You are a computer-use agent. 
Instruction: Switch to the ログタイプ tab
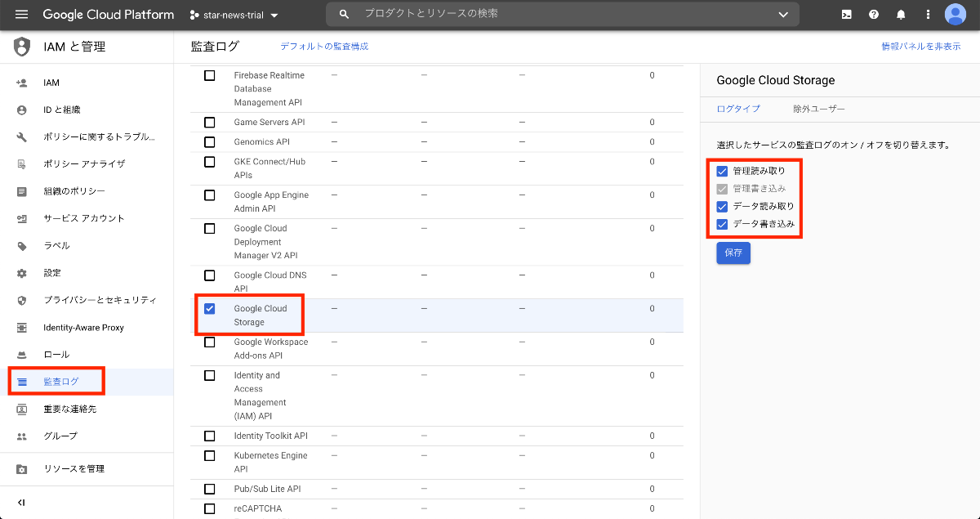point(738,109)
